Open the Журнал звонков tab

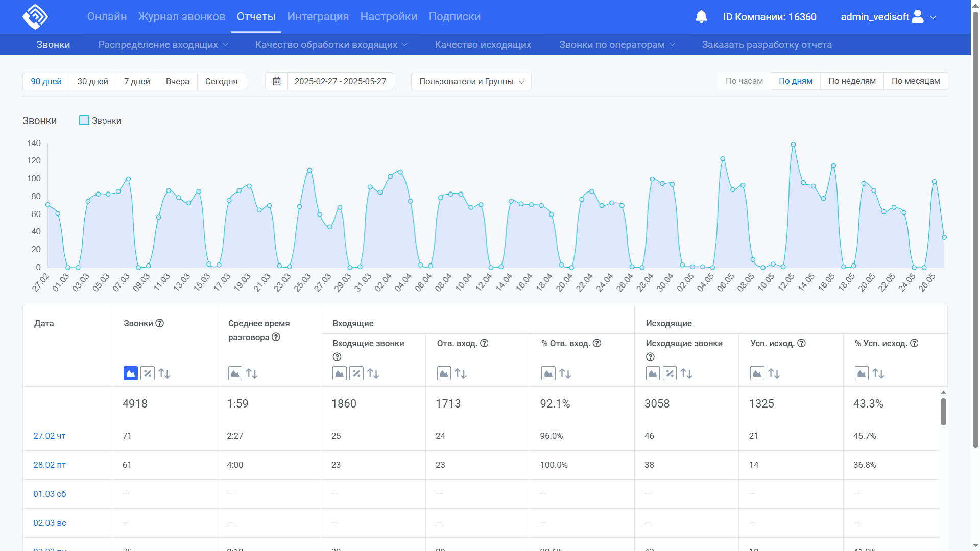pyautogui.click(x=181, y=17)
